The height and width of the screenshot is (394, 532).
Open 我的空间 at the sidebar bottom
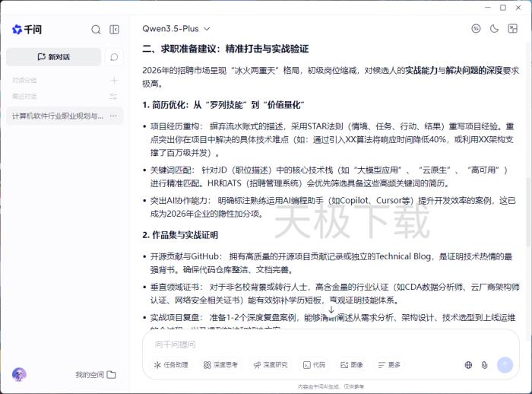pyautogui.click(x=95, y=375)
